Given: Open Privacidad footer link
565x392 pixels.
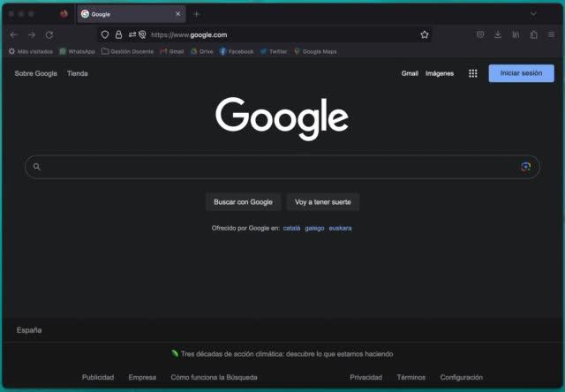Looking at the screenshot, I should 365,377.
